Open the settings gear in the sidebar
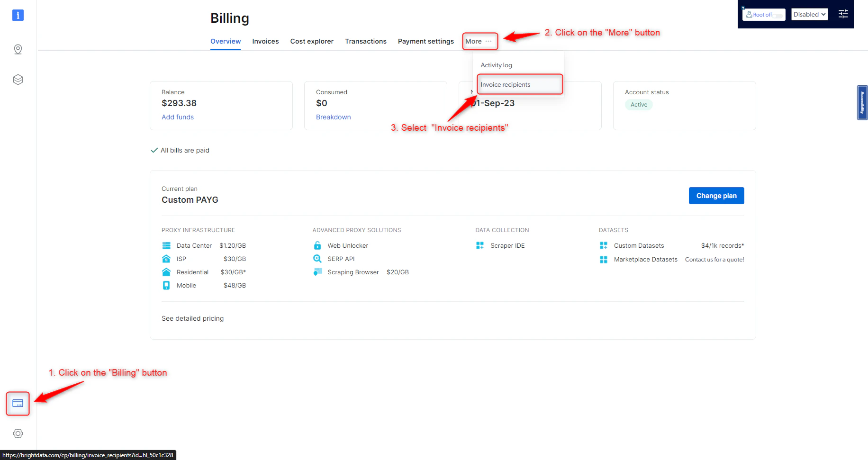The height and width of the screenshot is (460, 868). pyautogui.click(x=18, y=433)
